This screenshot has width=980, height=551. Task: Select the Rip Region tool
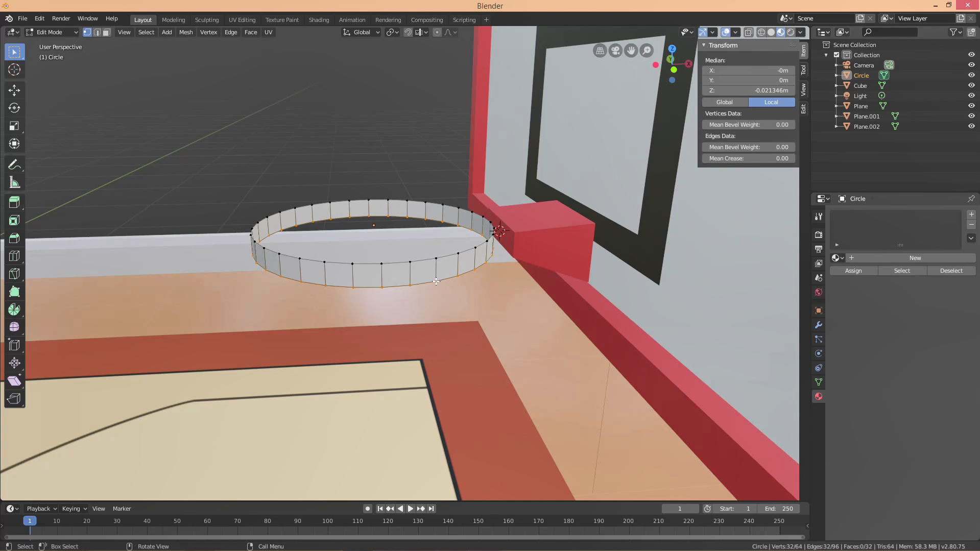[x=14, y=399]
